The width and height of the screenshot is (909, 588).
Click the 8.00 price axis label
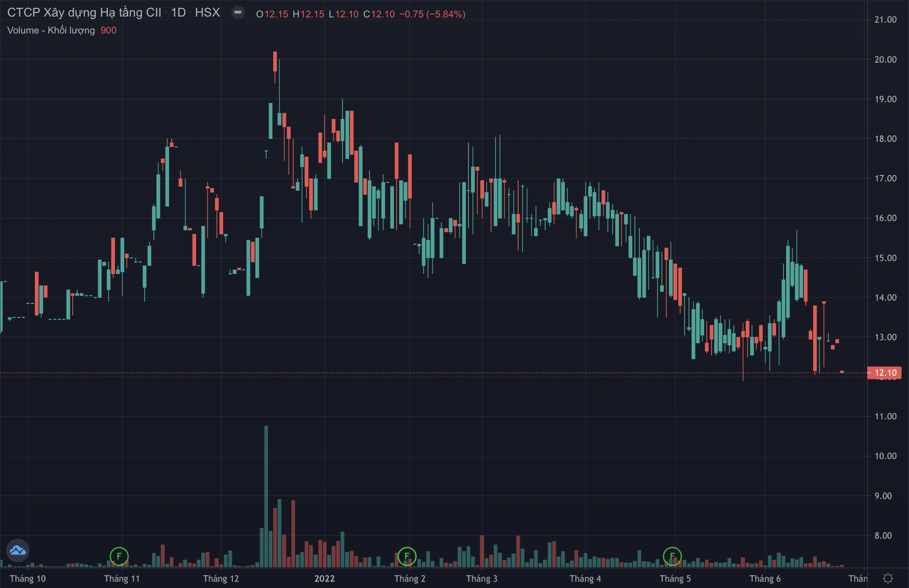click(x=883, y=535)
